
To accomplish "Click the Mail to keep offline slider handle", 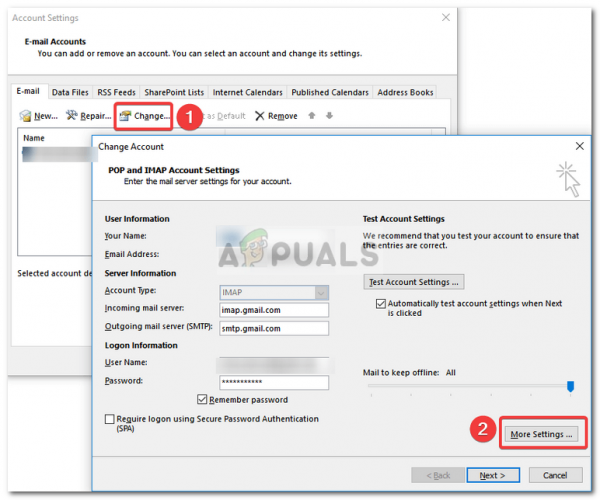I will [570, 386].
